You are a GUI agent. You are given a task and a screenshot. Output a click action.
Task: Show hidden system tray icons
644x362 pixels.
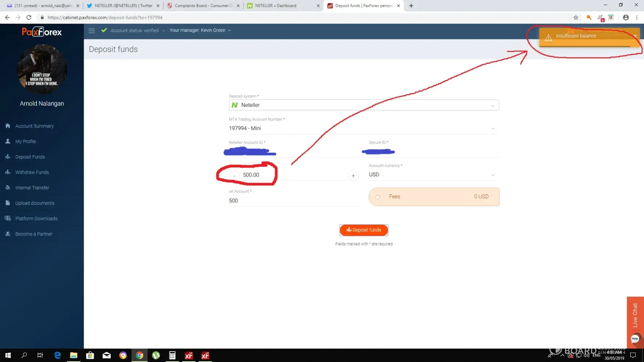pos(562,355)
